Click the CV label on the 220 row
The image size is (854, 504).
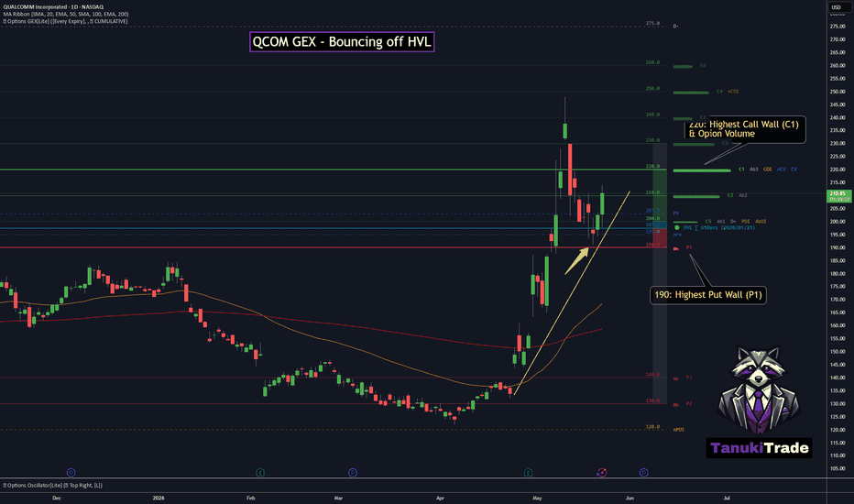(x=794, y=170)
